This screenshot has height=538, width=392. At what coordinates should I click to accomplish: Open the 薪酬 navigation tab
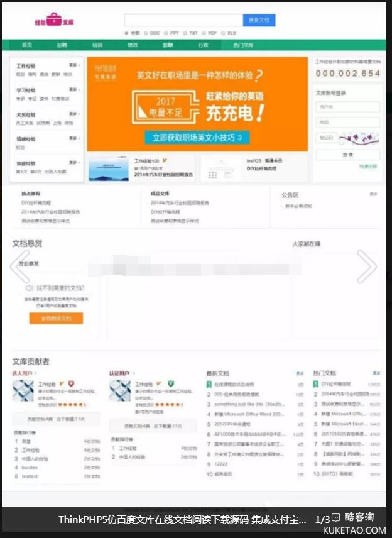(168, 45)
